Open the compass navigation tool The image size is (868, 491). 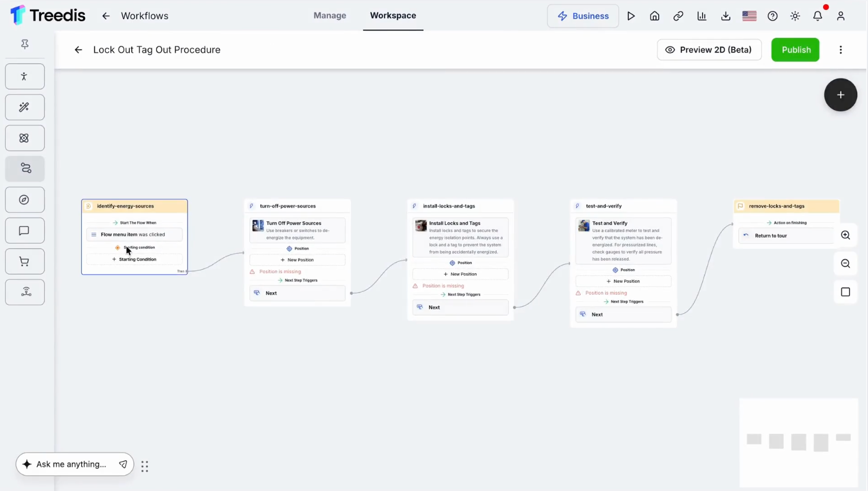coord(25,200)
